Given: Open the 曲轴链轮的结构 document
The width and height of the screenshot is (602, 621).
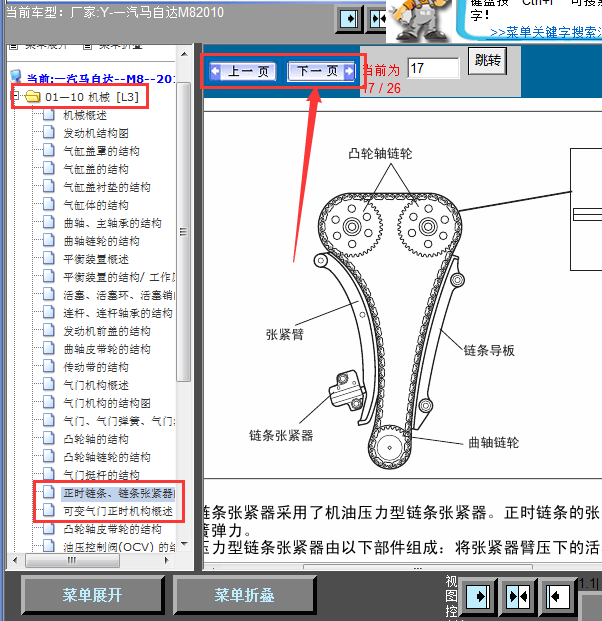Looking at the screenshot, I should coord(101,241).
